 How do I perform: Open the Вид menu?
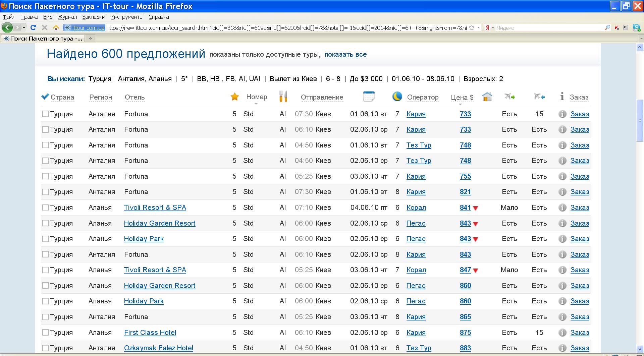pos(48,17)
